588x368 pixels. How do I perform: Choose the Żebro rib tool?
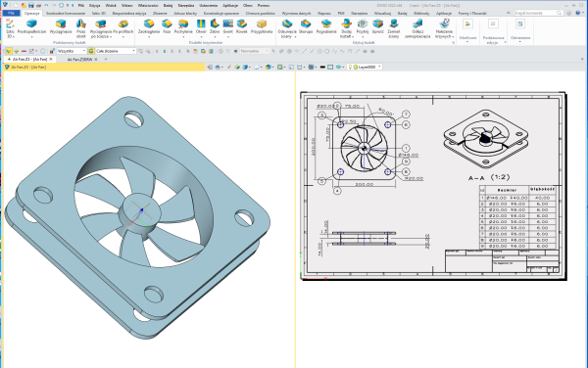(215, 26)
